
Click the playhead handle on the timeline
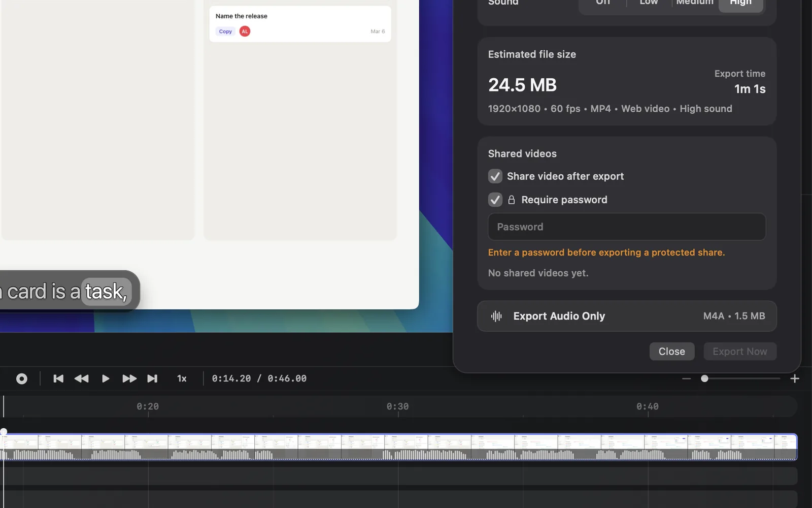pos(4,432)
